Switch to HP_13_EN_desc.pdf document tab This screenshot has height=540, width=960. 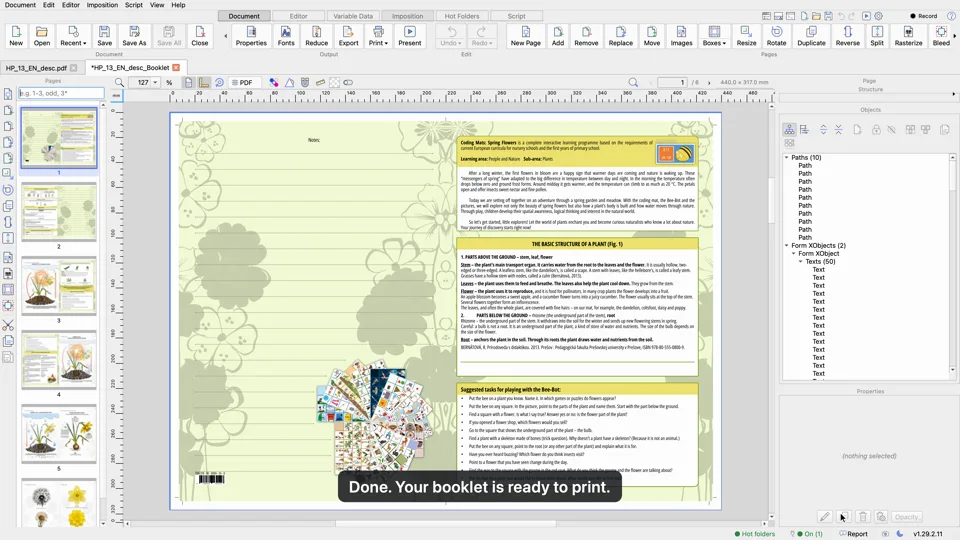[36, 68]
